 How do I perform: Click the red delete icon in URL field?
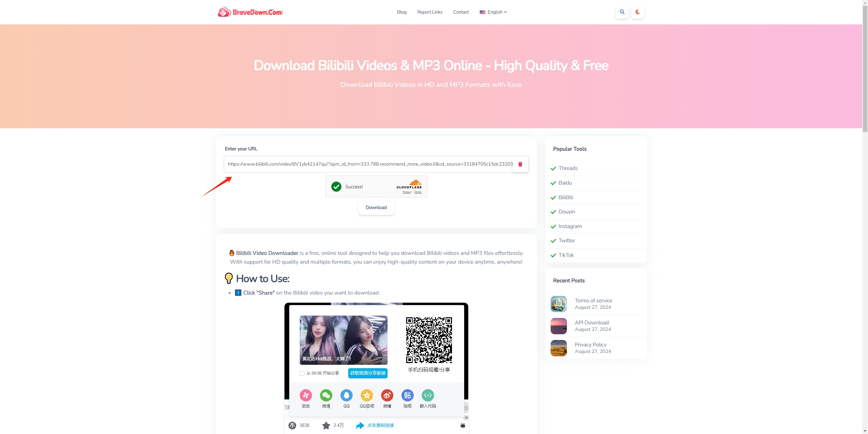click(x=521, y=164)
